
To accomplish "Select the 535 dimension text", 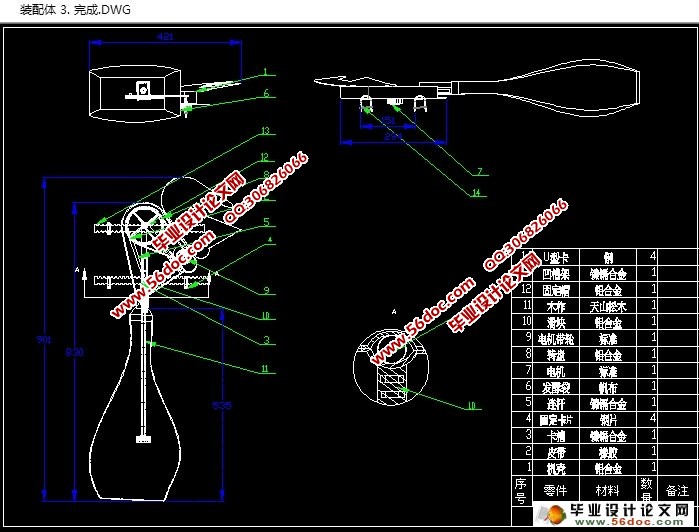I will (x=222, y=405).
